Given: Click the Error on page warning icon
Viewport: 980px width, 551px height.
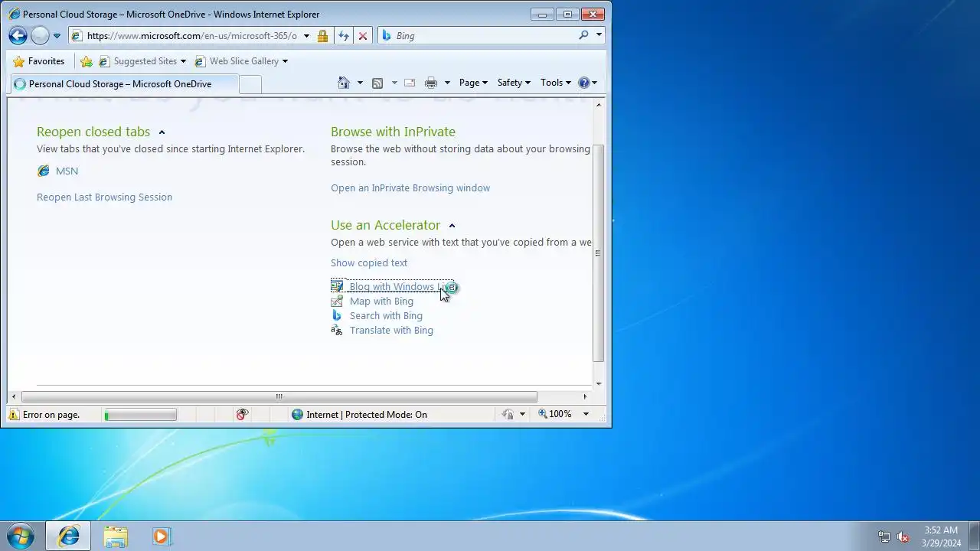Looking at the screenshot, I should pos(14,415).
